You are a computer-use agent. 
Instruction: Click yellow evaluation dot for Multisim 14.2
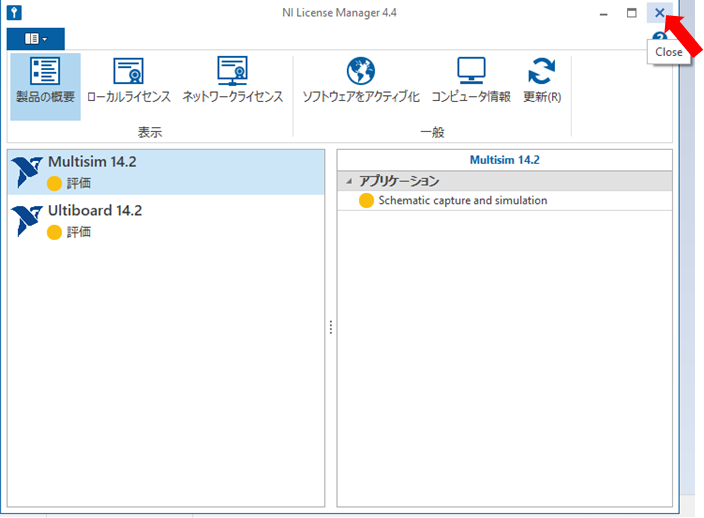(54, 183)
